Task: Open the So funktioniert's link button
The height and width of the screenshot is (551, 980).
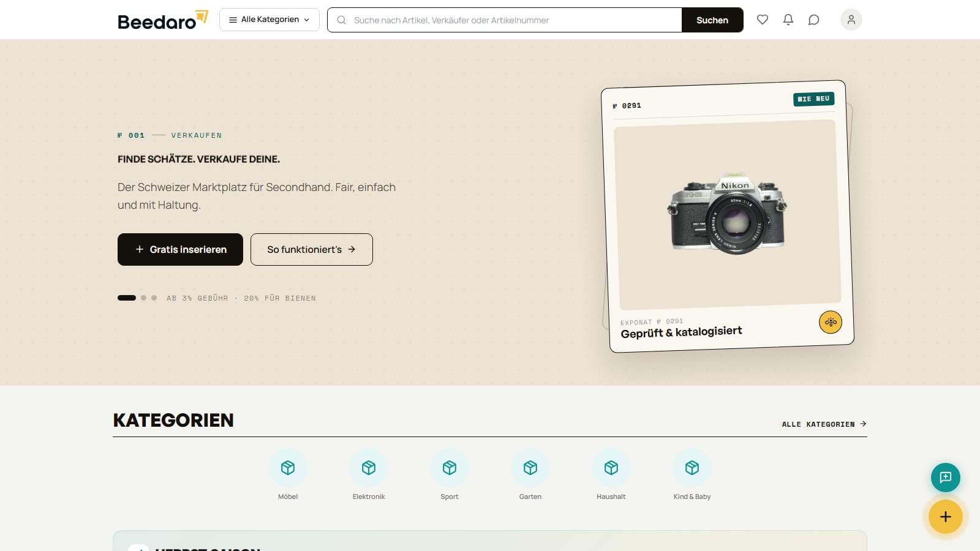Action: 312,249
